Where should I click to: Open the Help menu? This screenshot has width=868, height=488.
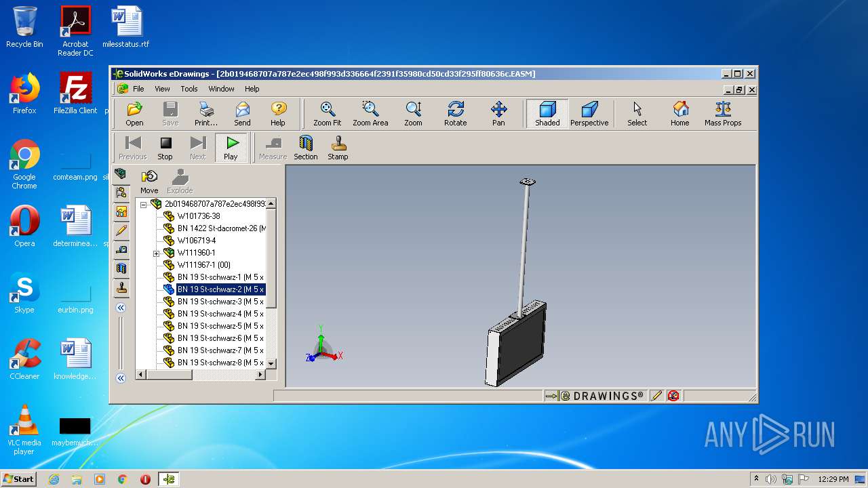pyautogui.click(x=252, y=89)
